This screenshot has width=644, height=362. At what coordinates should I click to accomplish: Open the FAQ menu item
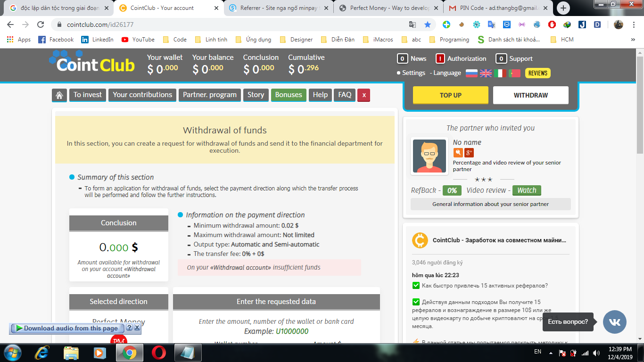click(x=345, y=95)
